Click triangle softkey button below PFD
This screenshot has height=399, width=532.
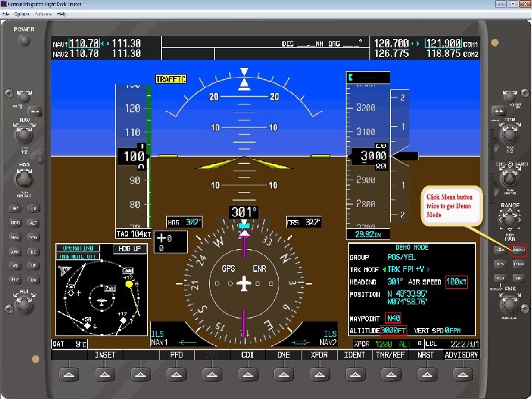(176, 375)
